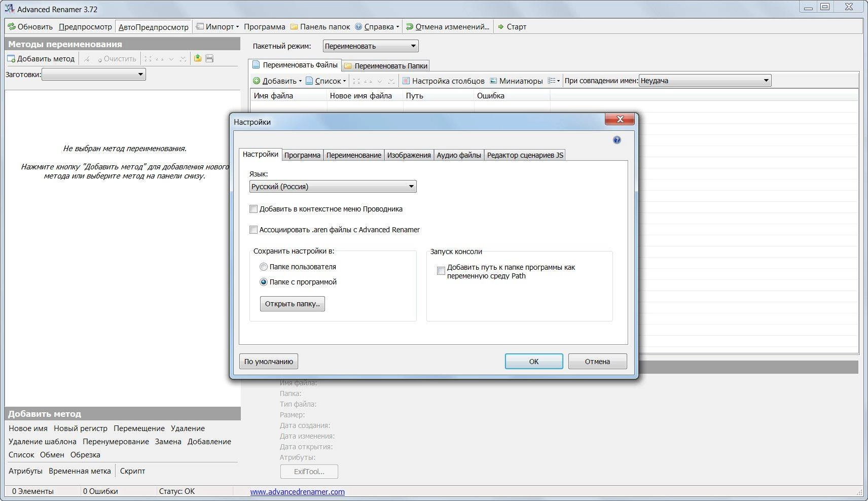Click the disabled Очистить clear methods button

[117, 59]
